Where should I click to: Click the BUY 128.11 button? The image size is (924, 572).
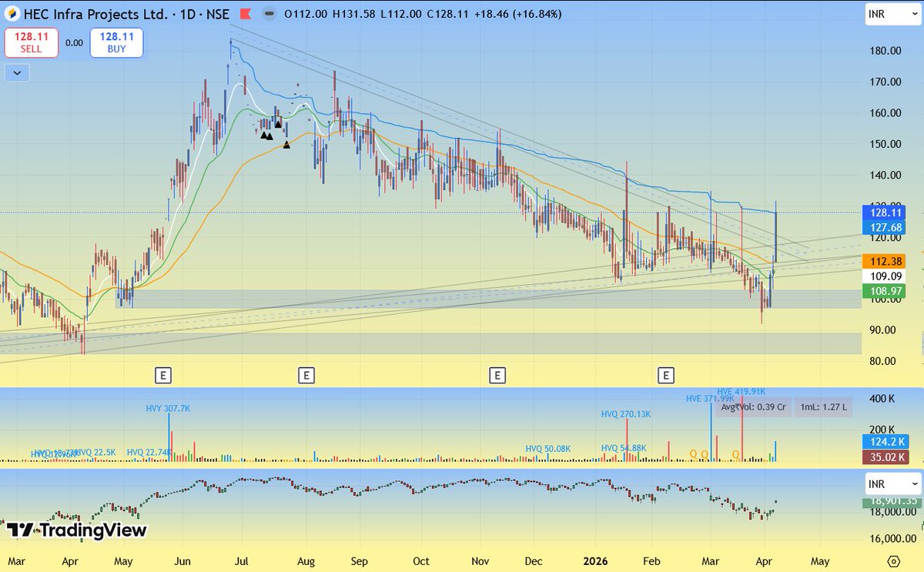pos(116,43)
